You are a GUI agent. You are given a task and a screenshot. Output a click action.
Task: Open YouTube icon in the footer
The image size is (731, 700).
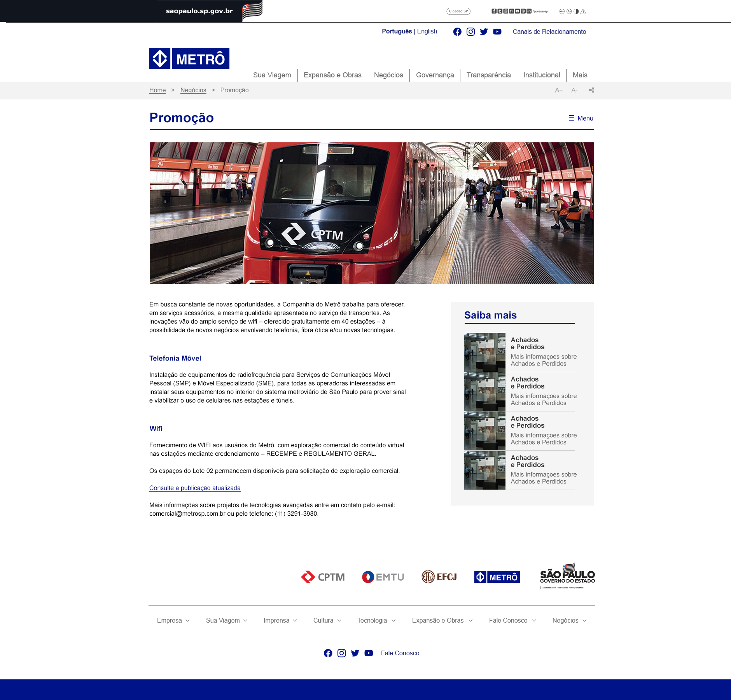tap(369, 653)
